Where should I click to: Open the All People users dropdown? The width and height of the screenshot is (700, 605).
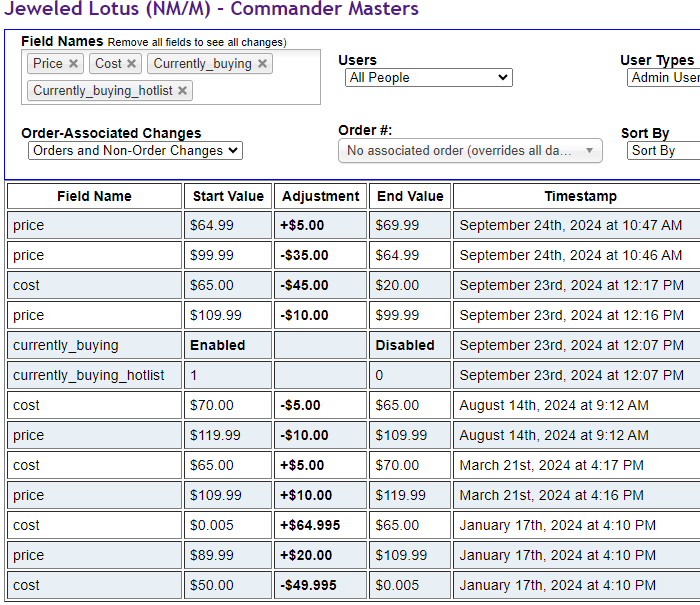tap(429, 78)
